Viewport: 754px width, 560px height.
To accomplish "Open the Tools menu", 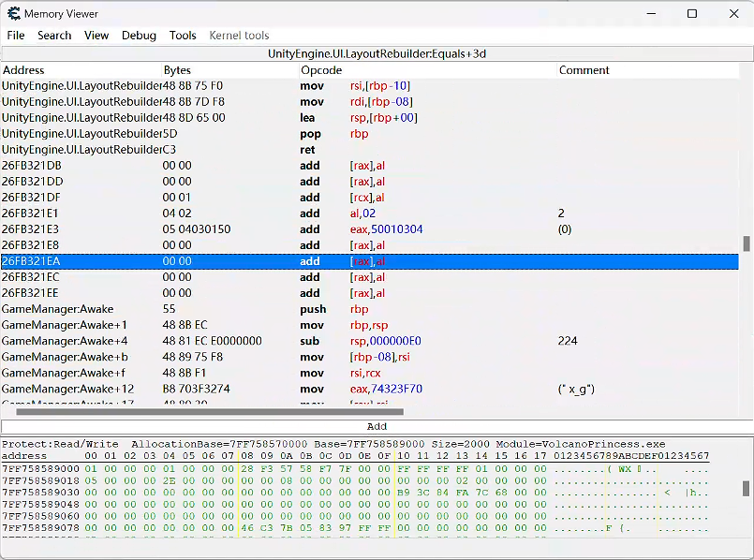I will coord(183,36).
